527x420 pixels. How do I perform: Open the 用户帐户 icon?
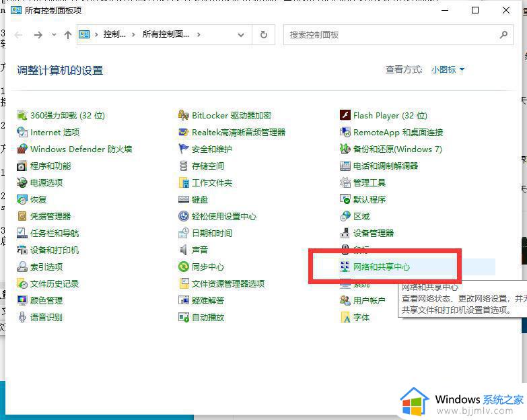click(x=345, y=300)
